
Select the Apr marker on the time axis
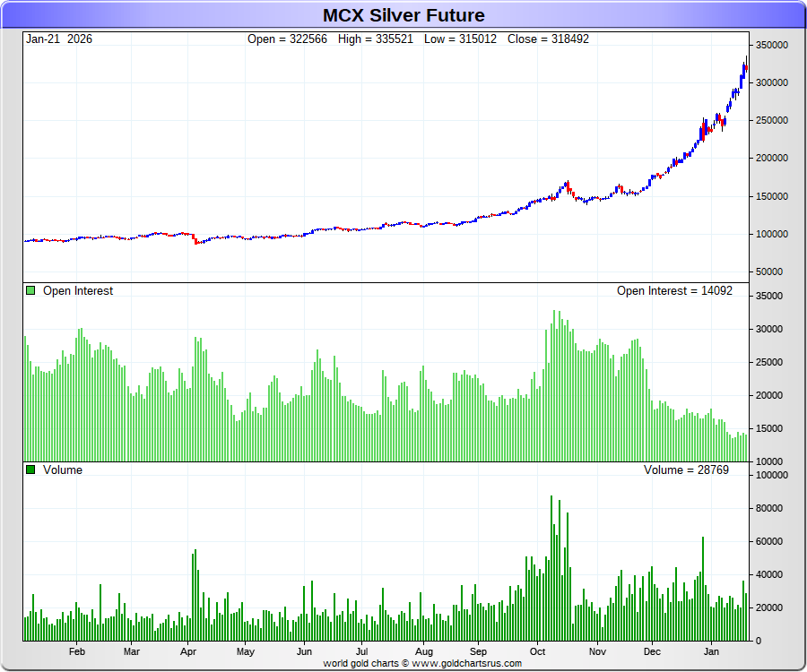[188, 652]
